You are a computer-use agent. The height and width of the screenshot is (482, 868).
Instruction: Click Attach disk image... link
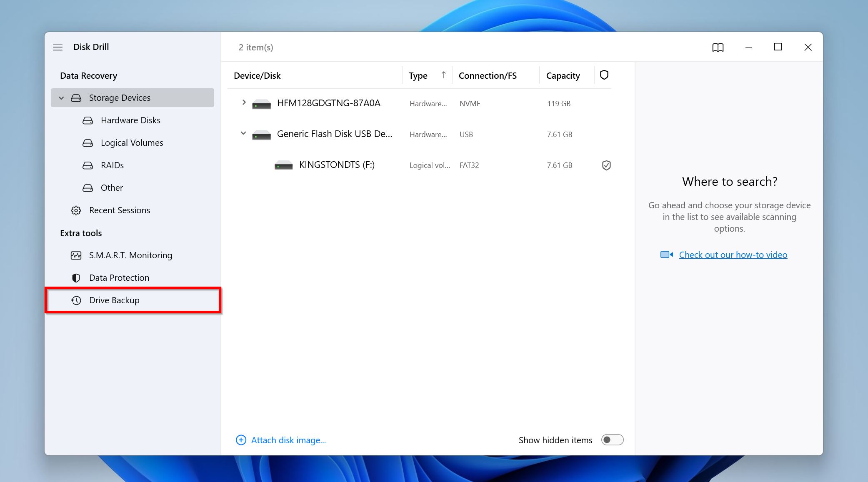click(288, 440)
